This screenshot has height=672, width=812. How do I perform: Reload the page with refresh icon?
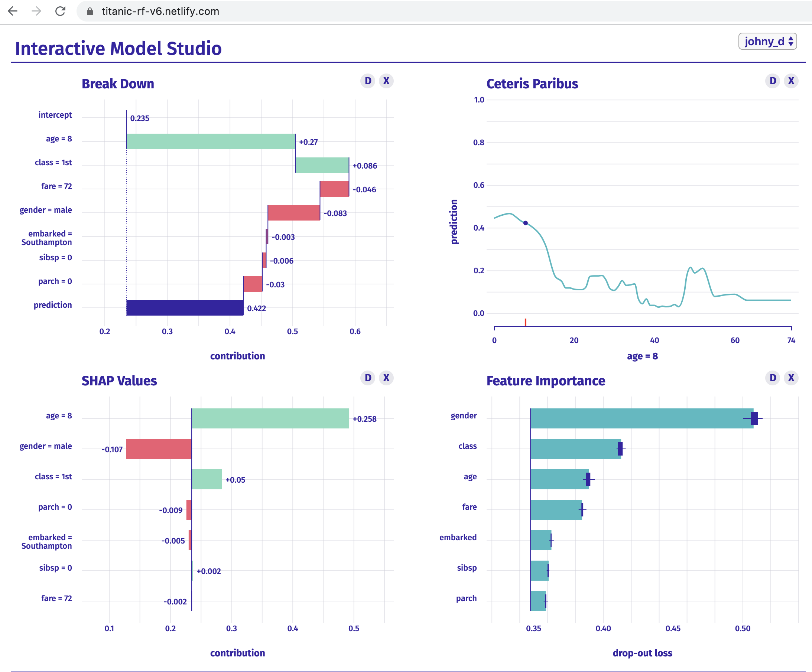coord(60,11)
